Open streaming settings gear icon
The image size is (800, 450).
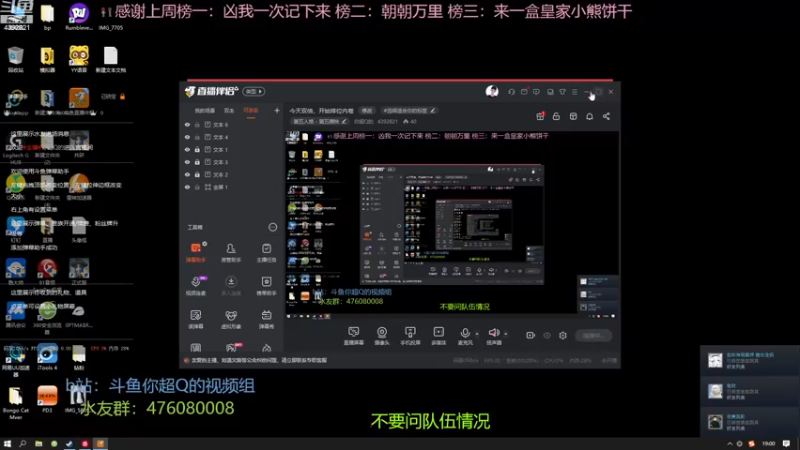(563, 335)
